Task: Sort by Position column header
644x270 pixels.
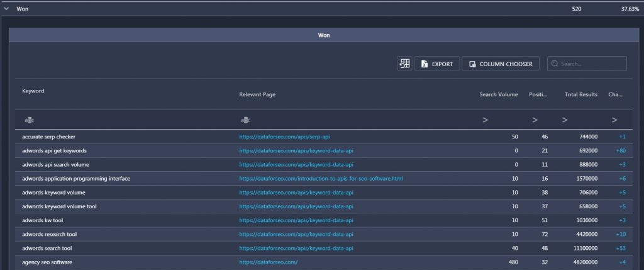Action: click(538, 94)
